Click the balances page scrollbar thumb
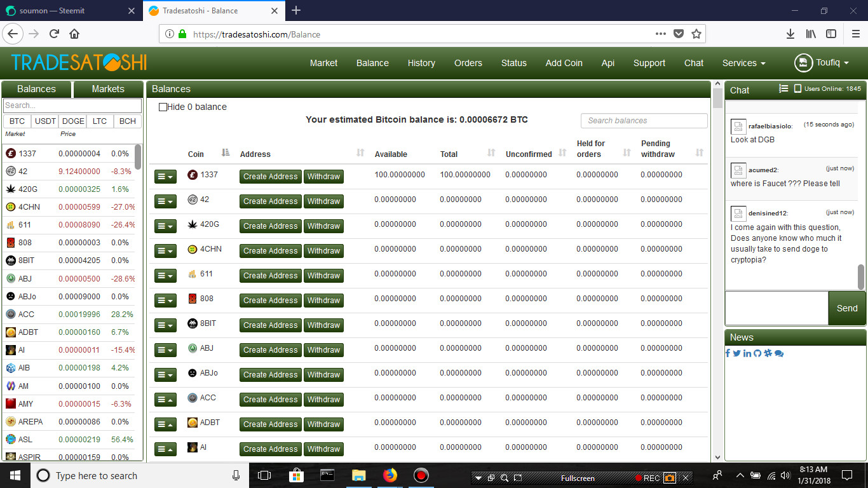Viewport: 868px width, 488px height. pos(717,99)
